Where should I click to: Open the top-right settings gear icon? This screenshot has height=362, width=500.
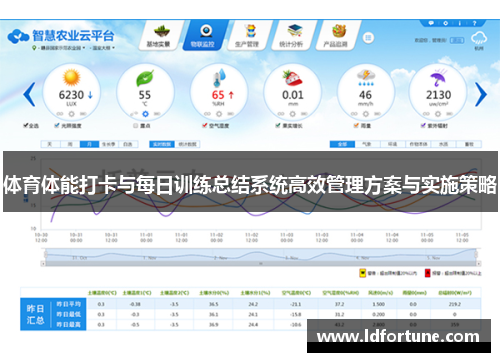(x=446, y=23)
